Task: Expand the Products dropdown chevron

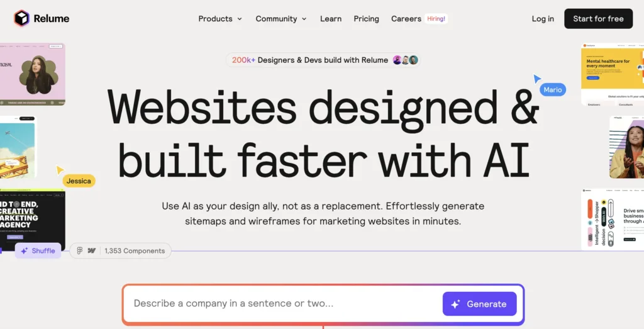Action: tap(240, 19)
